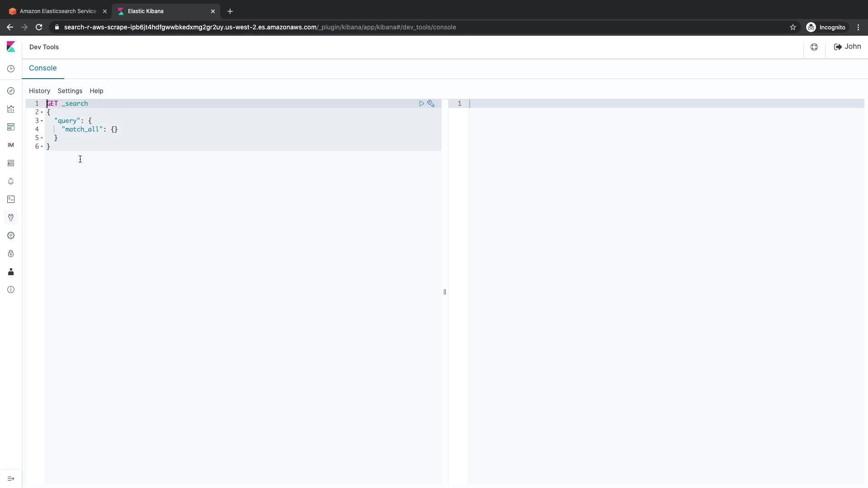Expand the sidebar with the bottom arrow icon

coord(11,479)
